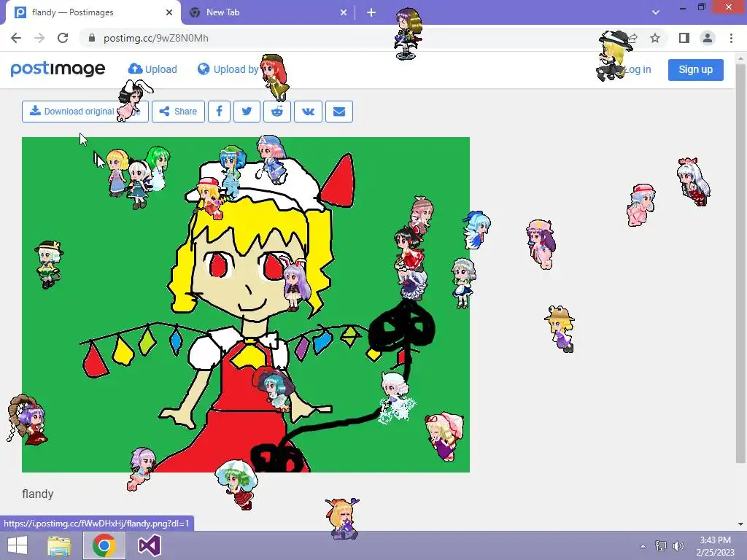The image size is (747, 560).
Task: Go to postimage home logo
Action: [58, 69]
